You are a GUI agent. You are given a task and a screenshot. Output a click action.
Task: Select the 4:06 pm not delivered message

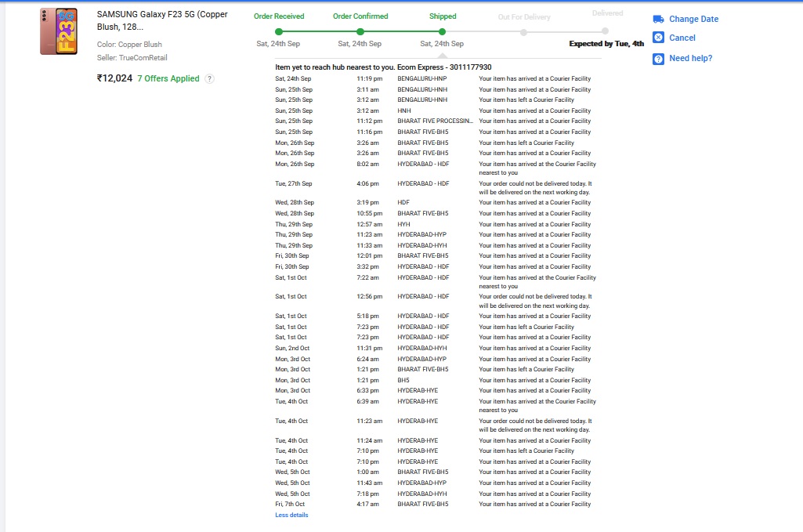pyautogui.click(x=535, y=188)
